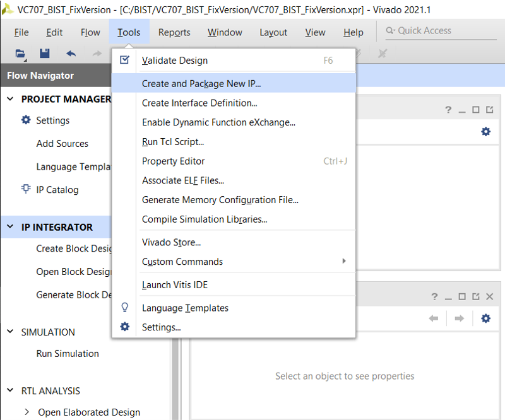Click the properties panel help question mark
Viewport: 505px width, 420px height.
coord(434,296)
